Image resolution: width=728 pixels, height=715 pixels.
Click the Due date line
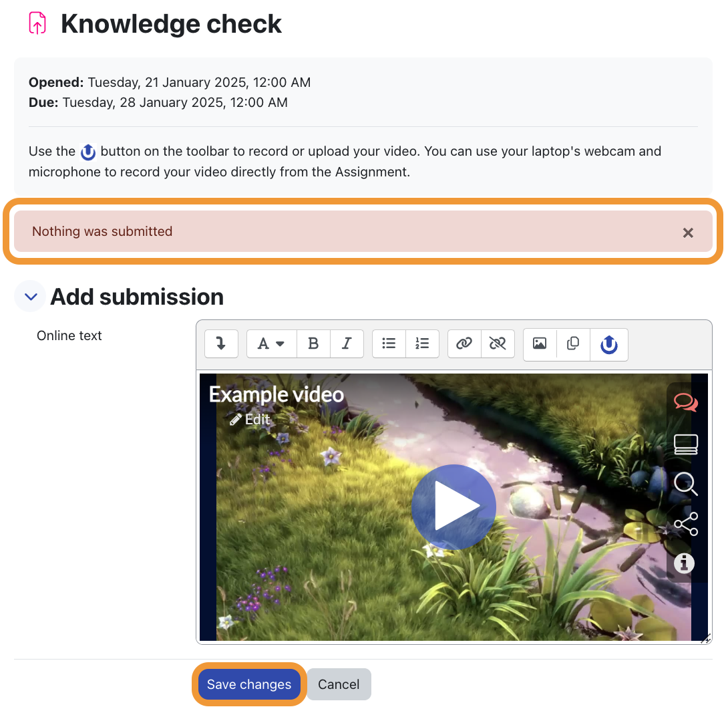pyautogui.click(x=158, y=102)
